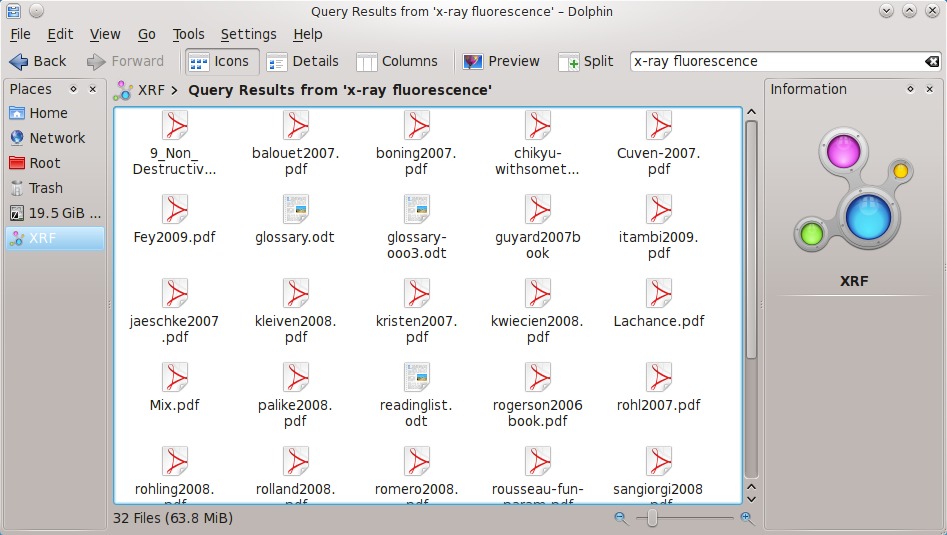Expand the XRF breadcrumb arrow
Screen dimensions: 947x535
(175, 90)
